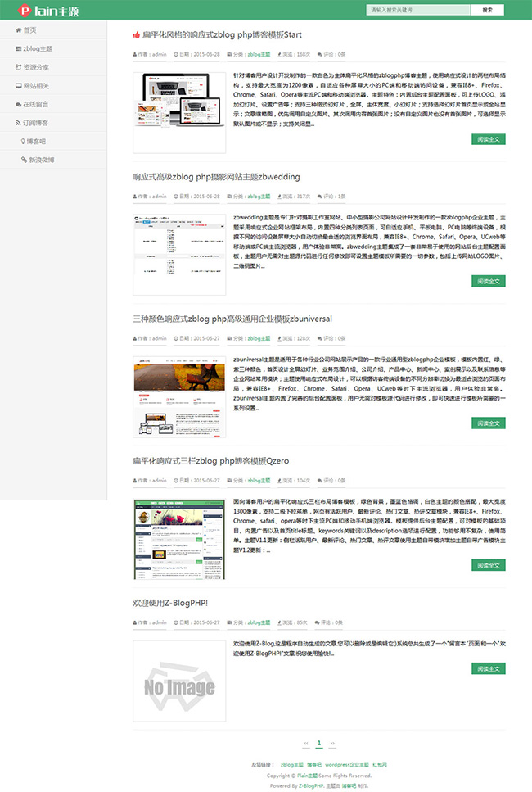This screenshot has height=792, width=532.
Task: Click footer friend link 红包网
Action: [380, 765]
